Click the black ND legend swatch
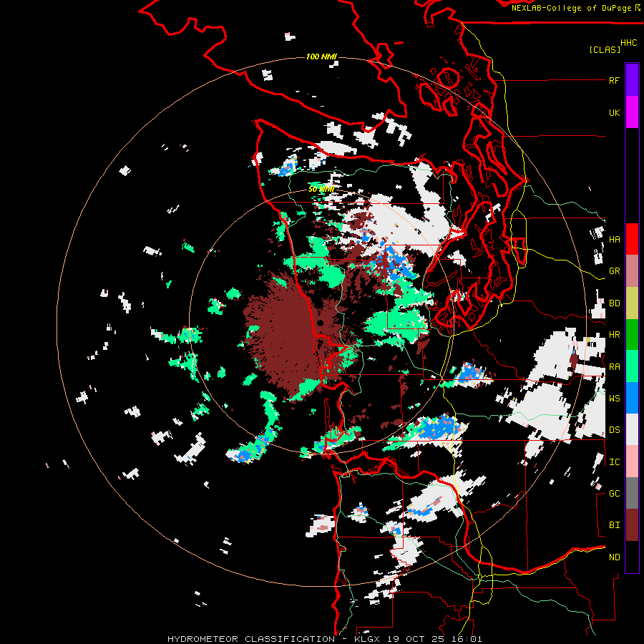The image size is (644, 644). [x=632, y=557]
